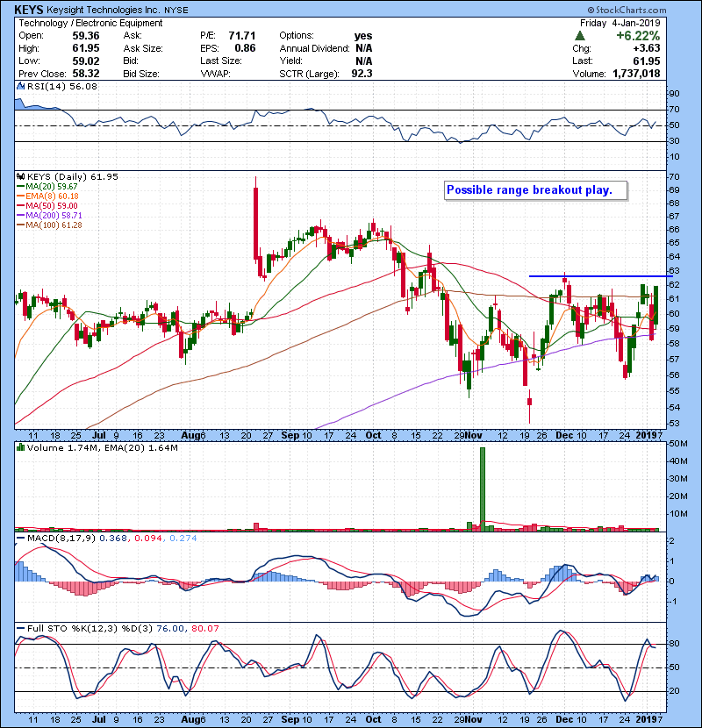Click the blue horizontal resistance line near 62.5
The width and height of the screenshot is (702, 728).
pyautogui.click(x=601, y=276)
